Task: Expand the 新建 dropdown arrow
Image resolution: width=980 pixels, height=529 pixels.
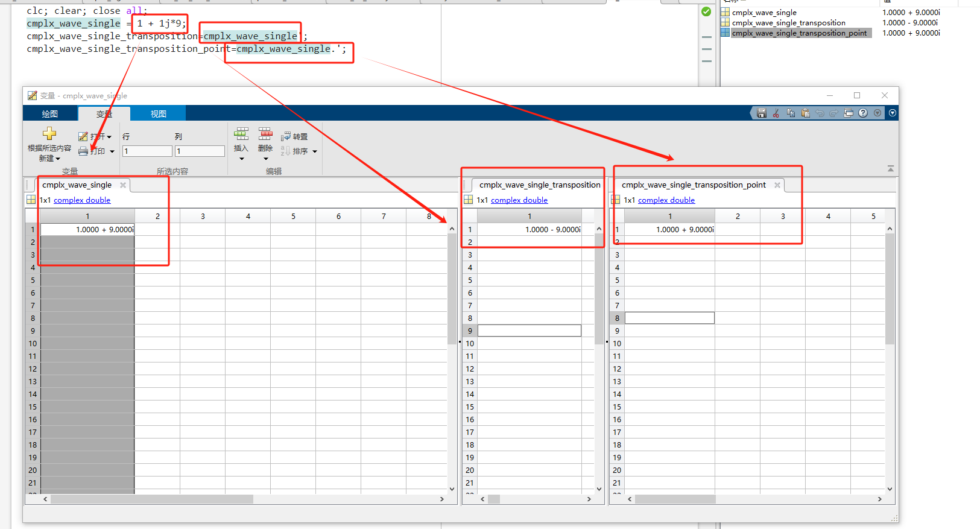Action: pyautogui.click(x=58, y=159)
